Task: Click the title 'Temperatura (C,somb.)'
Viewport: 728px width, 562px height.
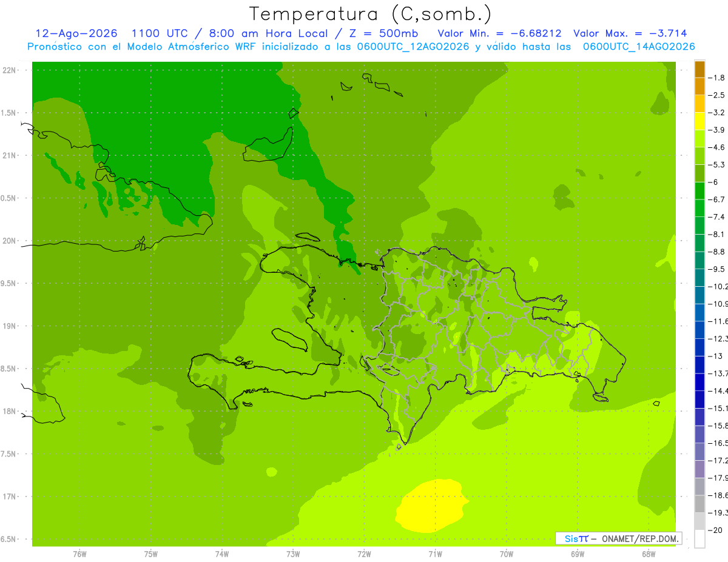Action: (x=370, y=14)
